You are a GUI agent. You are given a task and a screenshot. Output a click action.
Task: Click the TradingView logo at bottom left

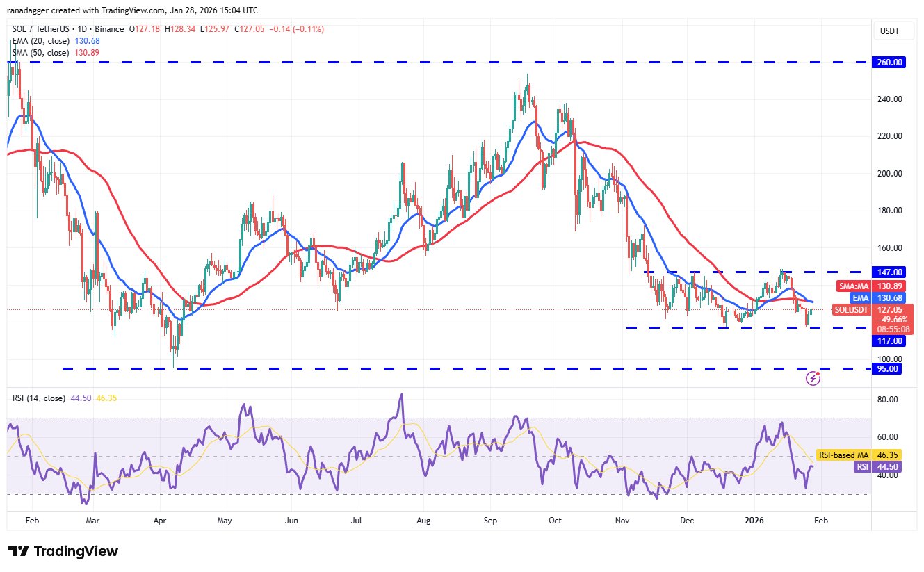pyautogui.click(x=63, y=551)
